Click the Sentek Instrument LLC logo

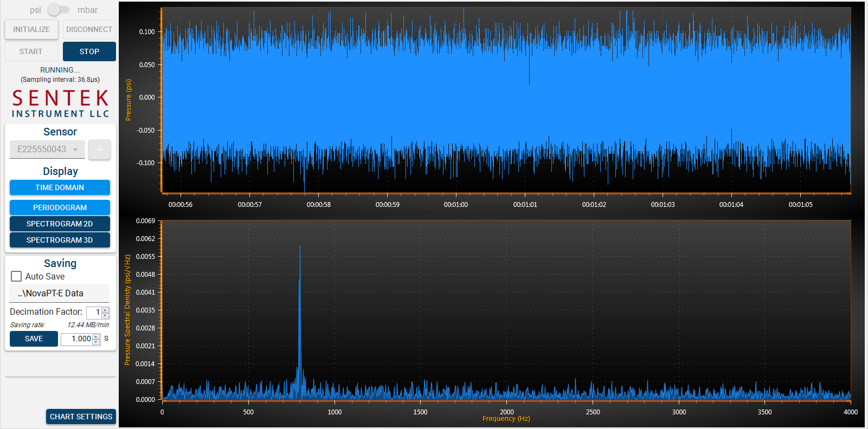[x=60, y=103]
